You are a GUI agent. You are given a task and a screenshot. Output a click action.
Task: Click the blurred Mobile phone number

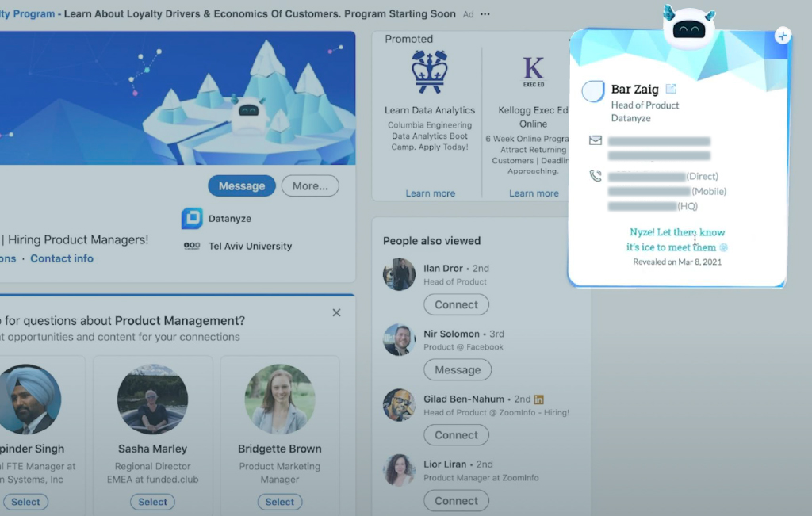click(649, 192)
